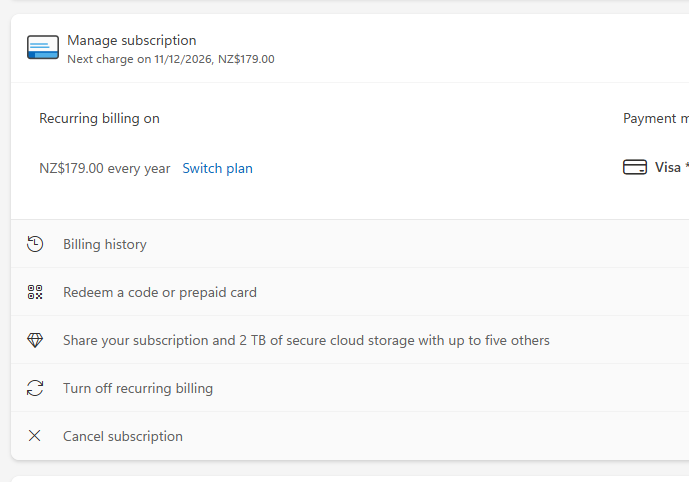Click the Recurring billing on label
The height and width of the screenshot is (482, 689).
coord(99,119)
